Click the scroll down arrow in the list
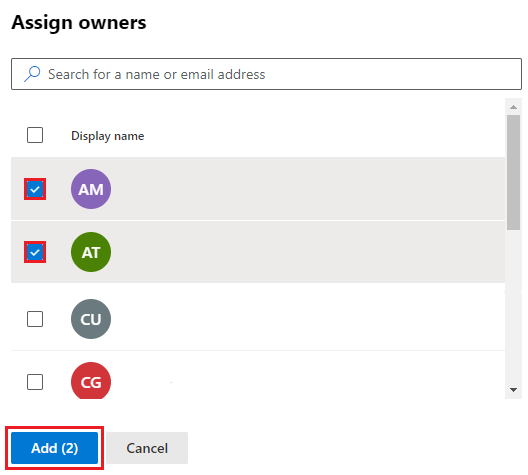528x475 pixels. tap(513, 390)
